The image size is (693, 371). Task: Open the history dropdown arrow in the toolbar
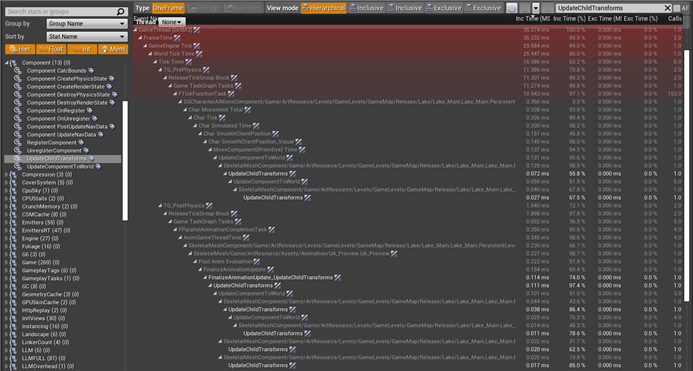[x=536, y=8]
